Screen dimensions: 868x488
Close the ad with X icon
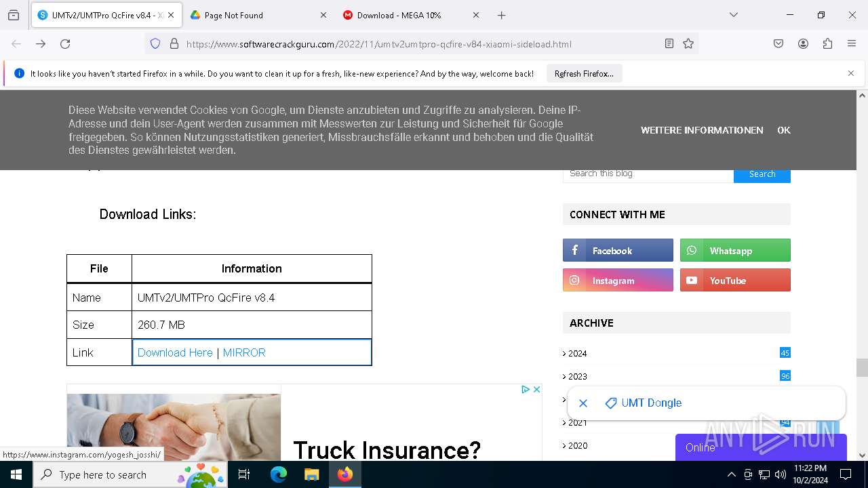[536, 389]
